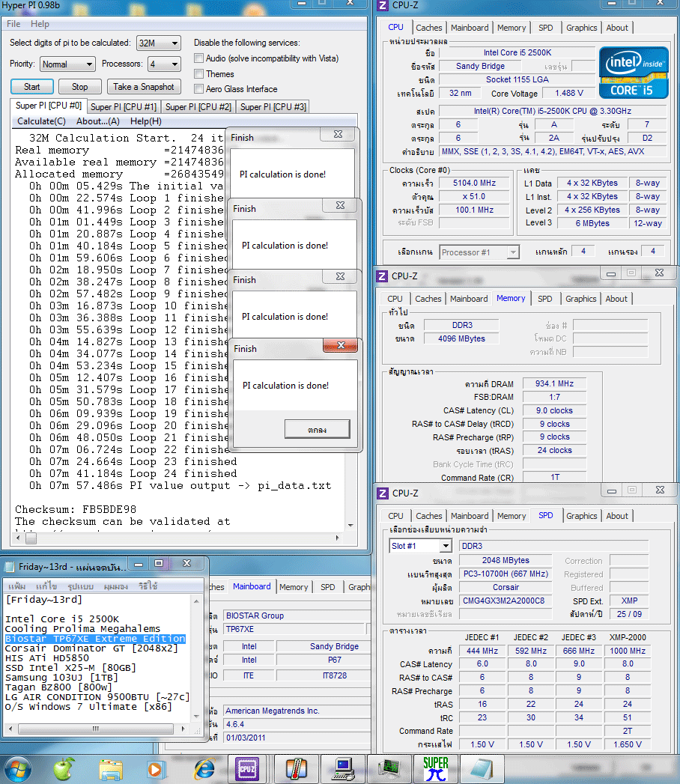Open the thermometer app taskbar icon
Screen dimensions: 680x784
click(296, 768)
